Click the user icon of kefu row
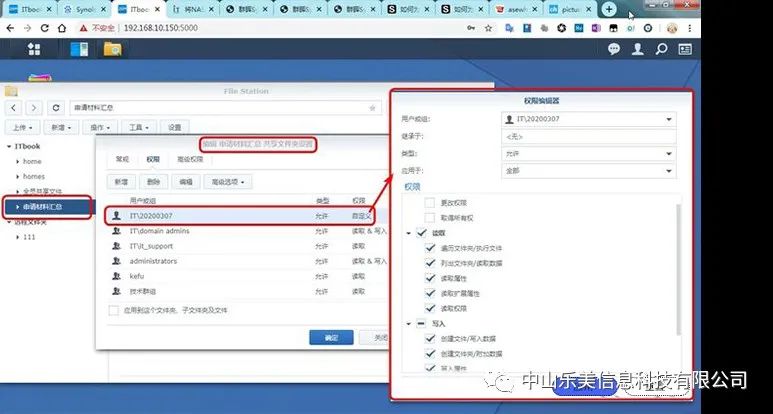The width and height of the screenshot is (773, 414). point(116,276)
